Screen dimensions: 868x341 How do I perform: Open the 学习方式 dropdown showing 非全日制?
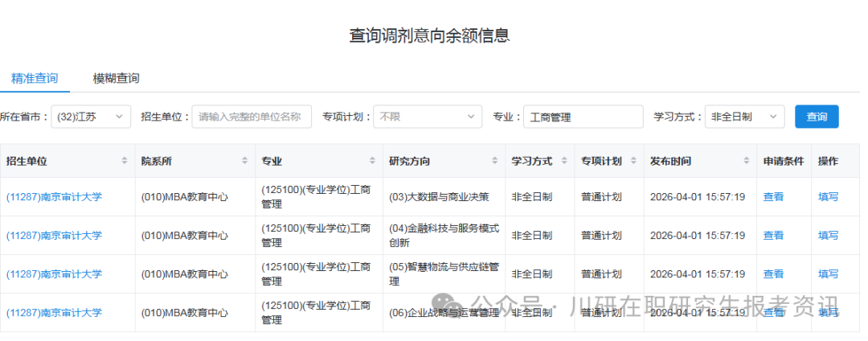click(x=744, y=117)
